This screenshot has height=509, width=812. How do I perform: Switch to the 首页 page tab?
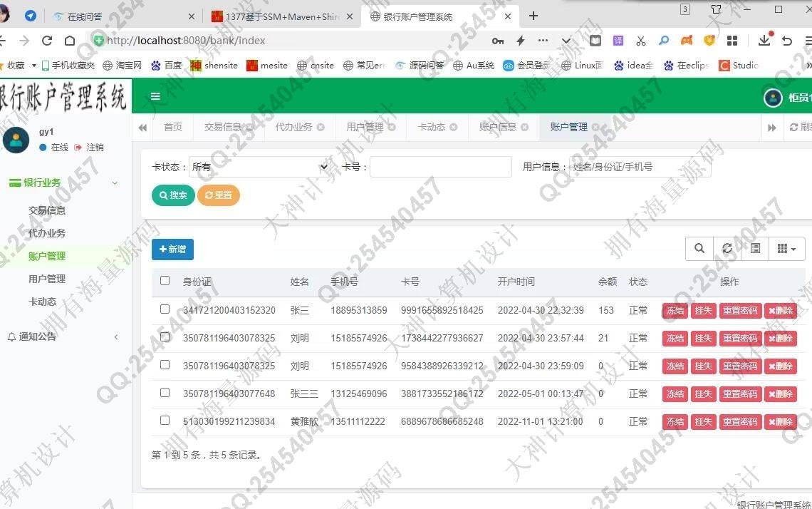[173, 127]
